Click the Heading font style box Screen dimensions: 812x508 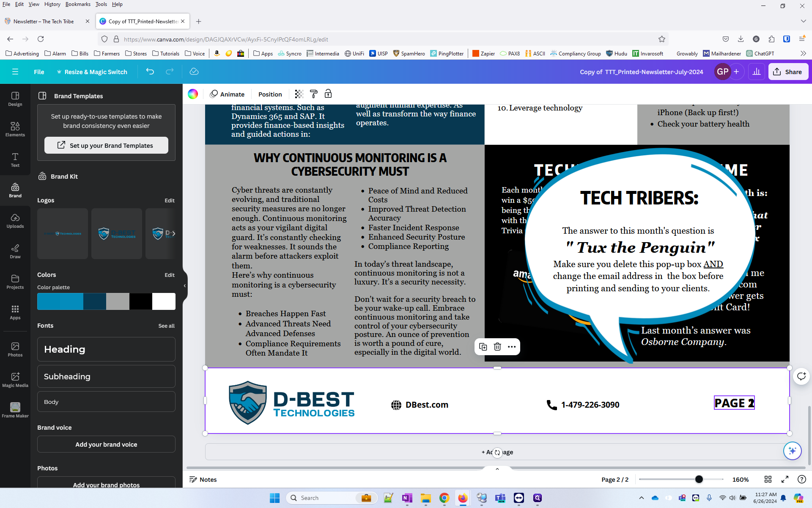(x=106, y=349)
